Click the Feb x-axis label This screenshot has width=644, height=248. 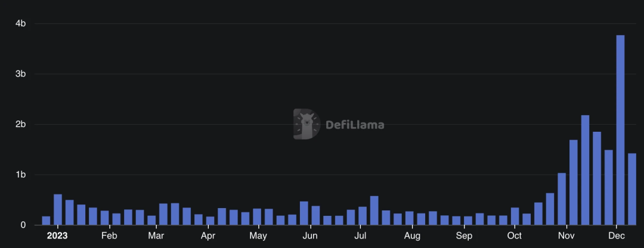pos(109,235)
